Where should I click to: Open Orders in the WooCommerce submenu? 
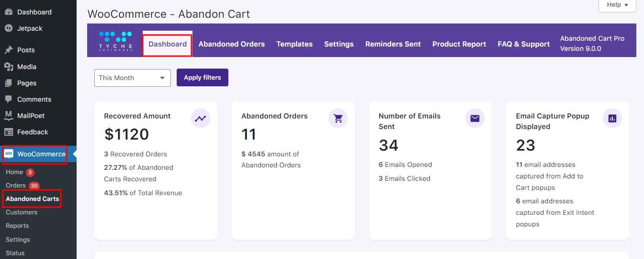pyautogui.click(x=16, y=186)
